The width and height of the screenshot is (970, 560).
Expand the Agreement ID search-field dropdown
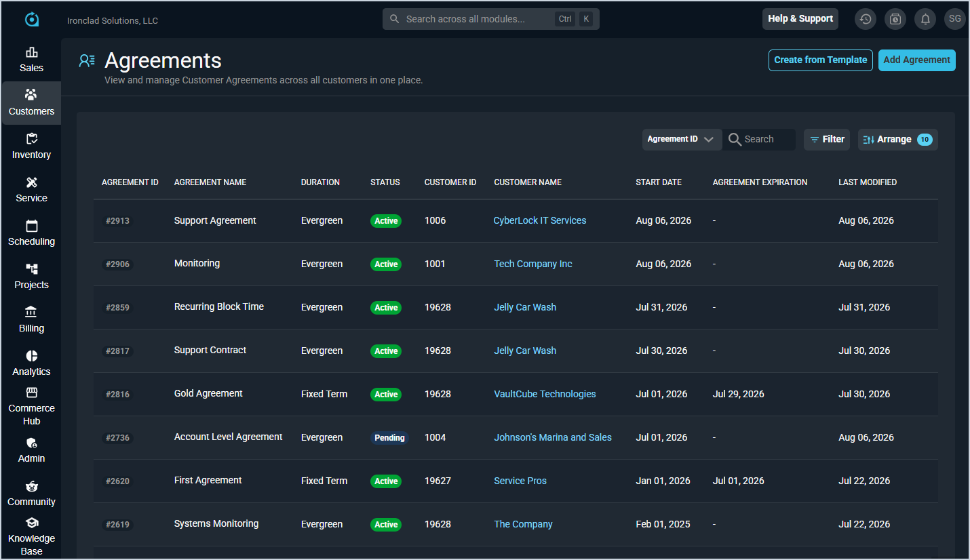(x=681, y=140)
